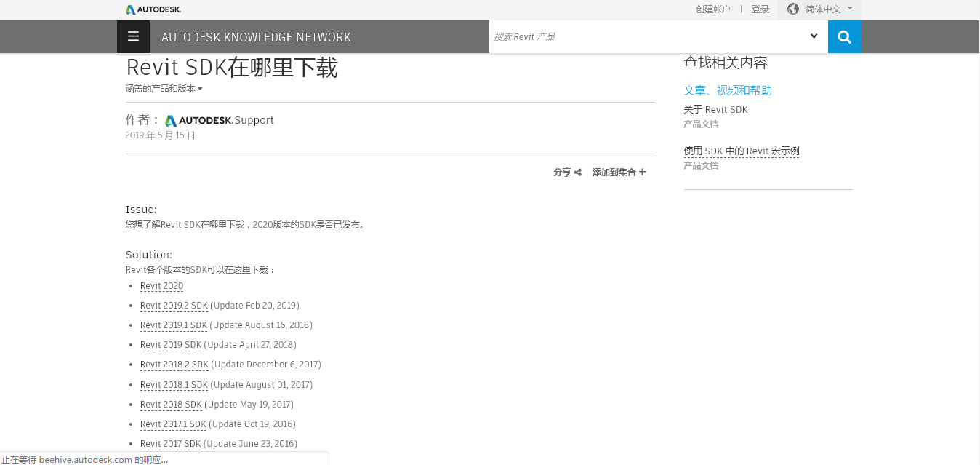Click the Autodesk Support author badge

click(x=220, y=120)
